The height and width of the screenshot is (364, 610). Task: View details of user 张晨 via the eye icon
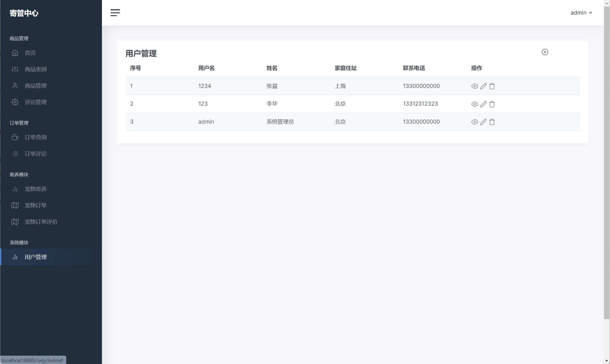(x=474, y=86)
